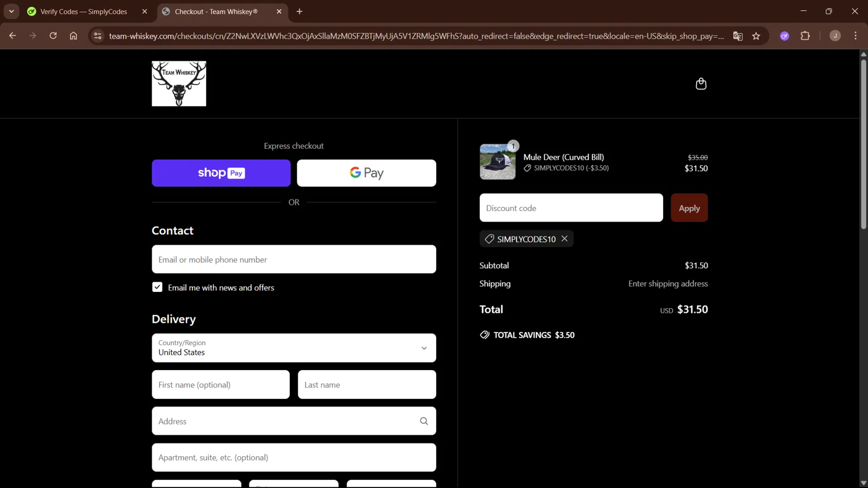This screenshot has height=488, width=868.
Task: Click the search icon in Address field
Action: coord(424,421)
